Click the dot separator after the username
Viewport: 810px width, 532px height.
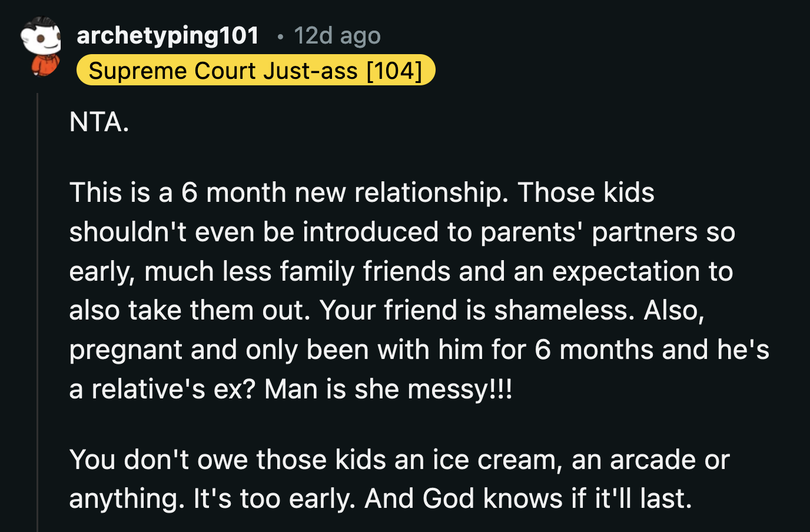coord(280,37)
